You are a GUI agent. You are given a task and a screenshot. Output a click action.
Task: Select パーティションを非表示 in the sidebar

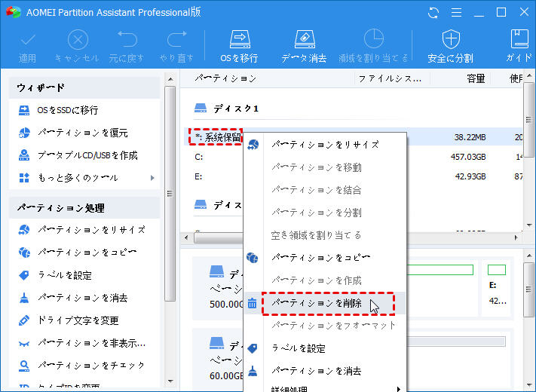click(x=82, y=343)
